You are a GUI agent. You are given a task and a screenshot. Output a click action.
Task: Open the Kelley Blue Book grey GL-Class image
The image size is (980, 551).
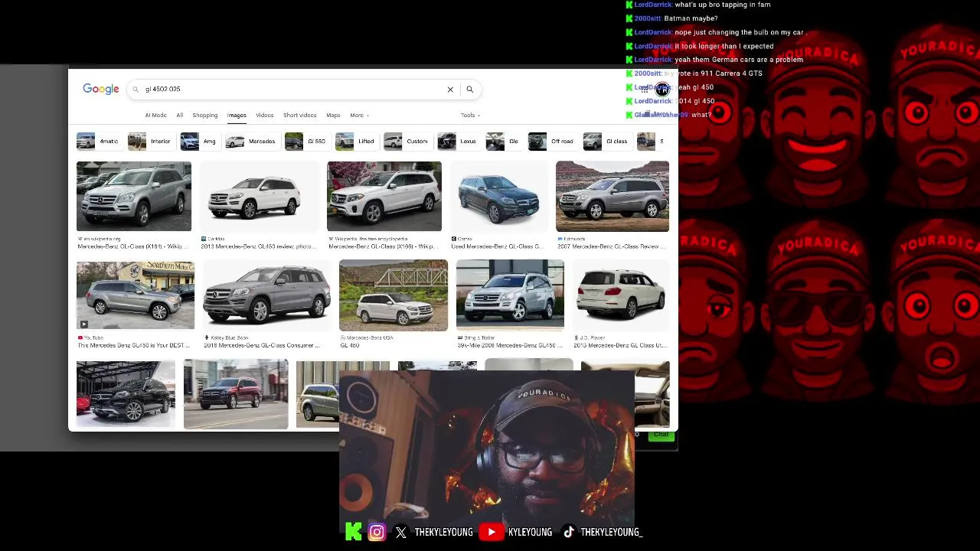pos(266,295)
